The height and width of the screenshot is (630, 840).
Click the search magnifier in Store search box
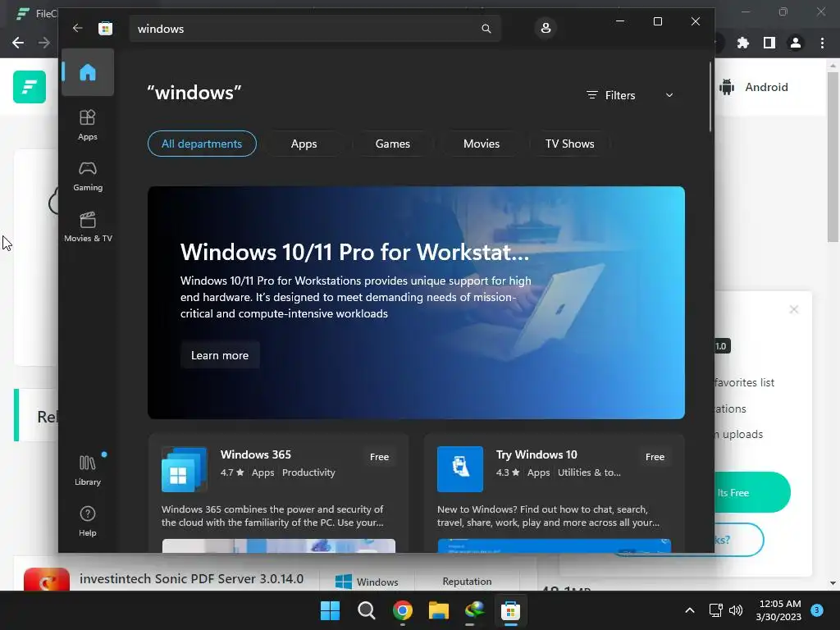coord(486,29)
